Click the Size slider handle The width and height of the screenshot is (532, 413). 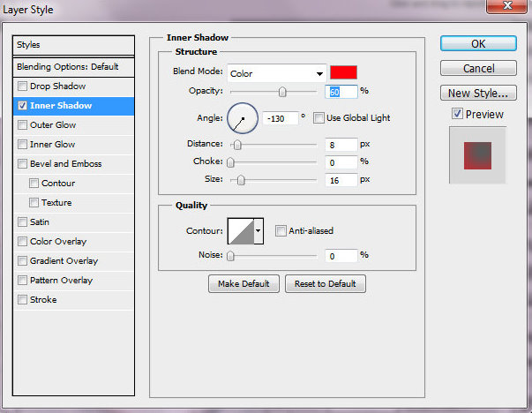click(x=241, y=180)
